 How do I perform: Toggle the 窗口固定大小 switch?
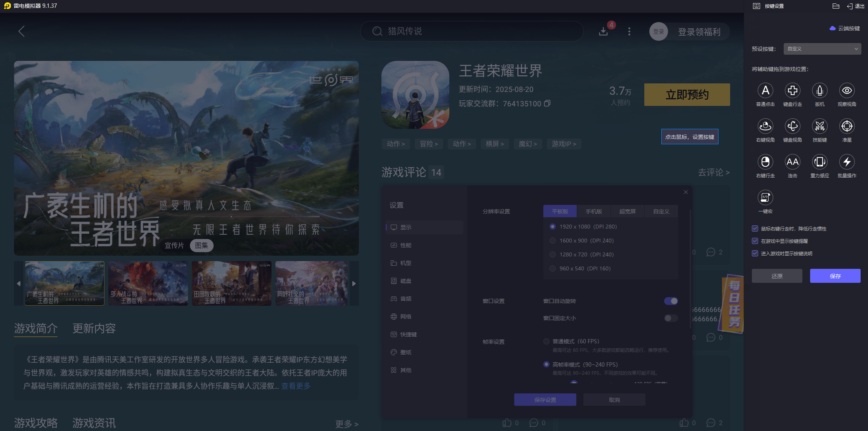click(x=671, y=318)
